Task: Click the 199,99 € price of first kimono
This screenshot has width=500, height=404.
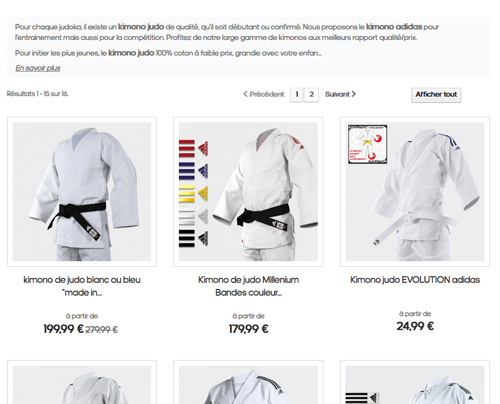Action: [63, 329]
